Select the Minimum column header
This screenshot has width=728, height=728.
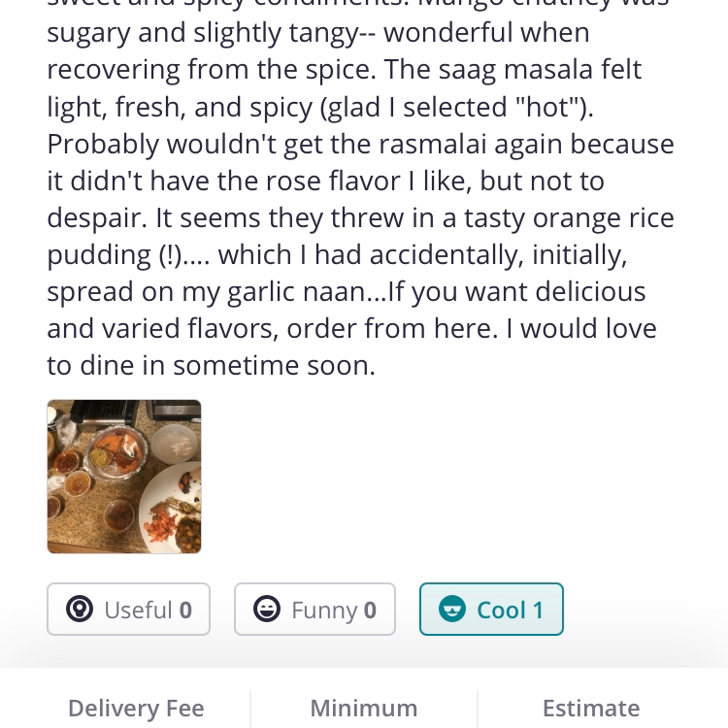(x=364, y=709)
